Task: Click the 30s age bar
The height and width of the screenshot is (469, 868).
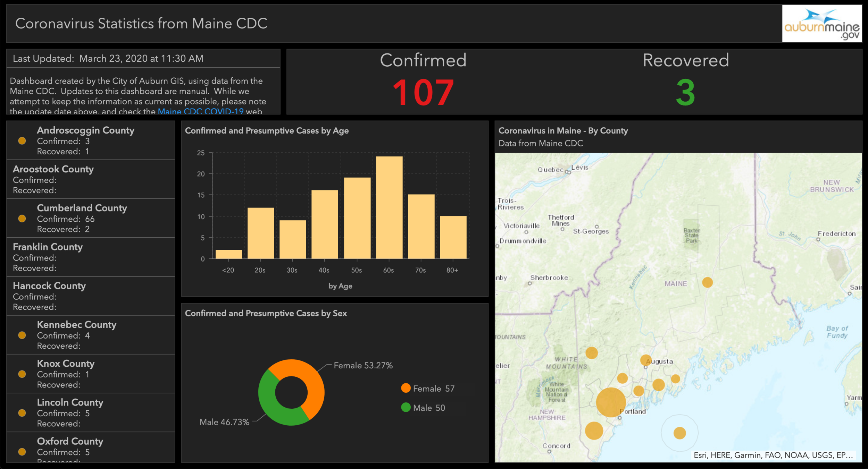Action: coord(293,239)
